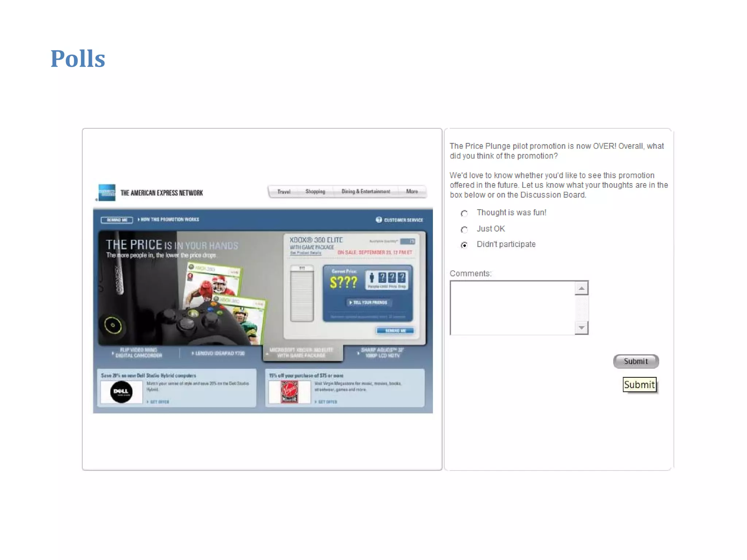Click Tell Your Friends button

click(368, 302)
